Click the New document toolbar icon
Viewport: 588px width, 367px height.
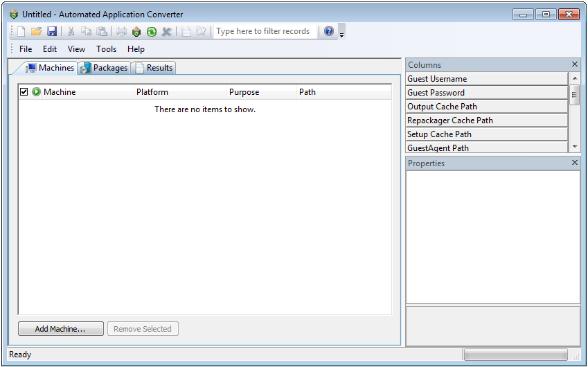pos(21,32)
